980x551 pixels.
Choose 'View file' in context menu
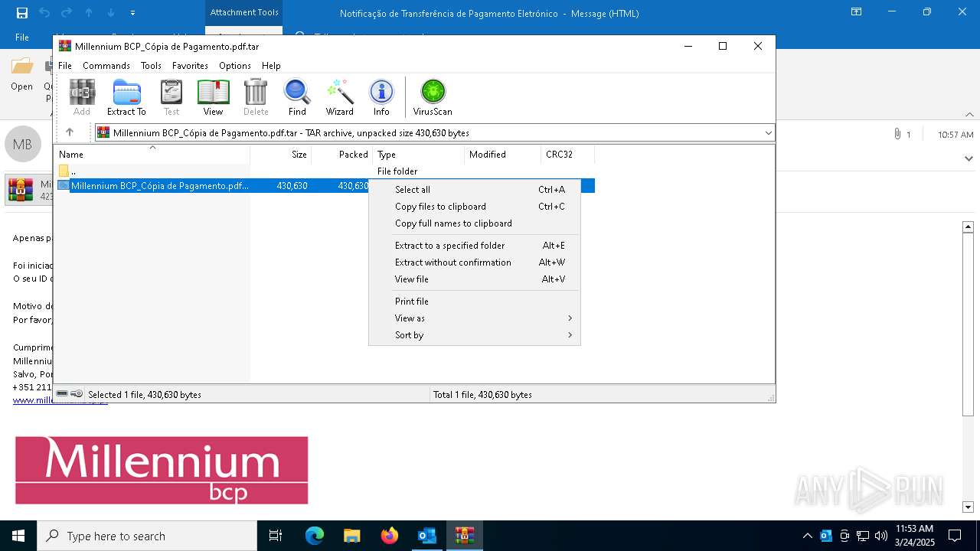click(x=475, y=279)
